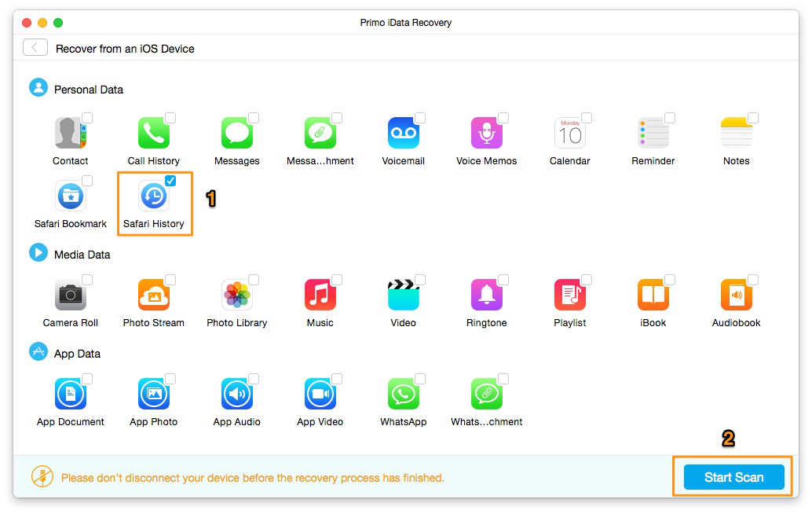Click the red close window button
812x514 pixels.
tap(27, 23)
